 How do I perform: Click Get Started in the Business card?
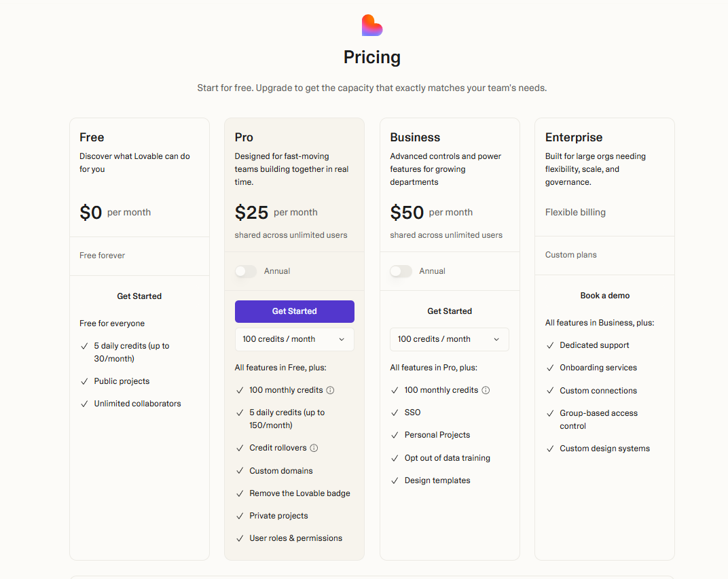pos(449,311)
